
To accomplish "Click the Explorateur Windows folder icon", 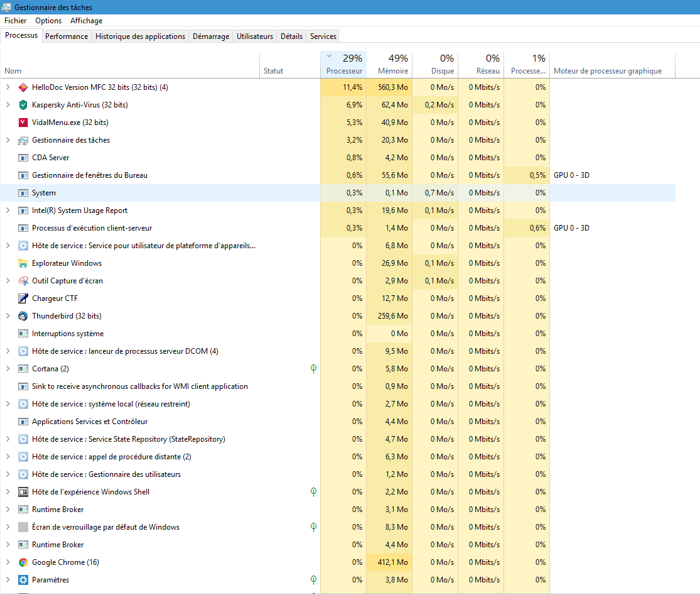I will [x=23, y=263].
